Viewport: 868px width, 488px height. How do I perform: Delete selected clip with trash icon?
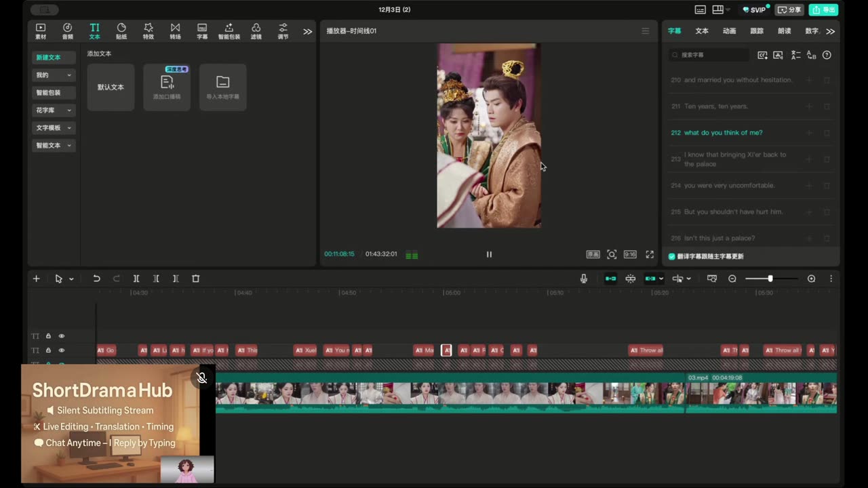point(196,279)
